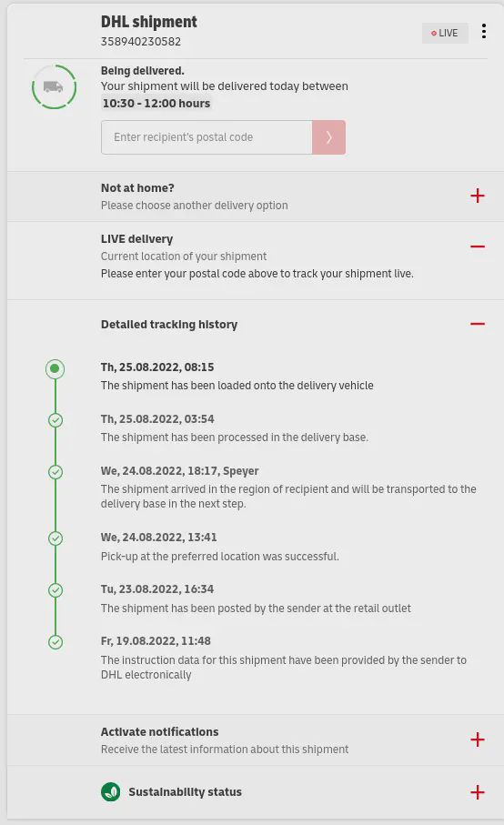Click the Activate notifications heading
This screenshot has width=504, height=825.
pyautogui.click(x=159, y=732)
